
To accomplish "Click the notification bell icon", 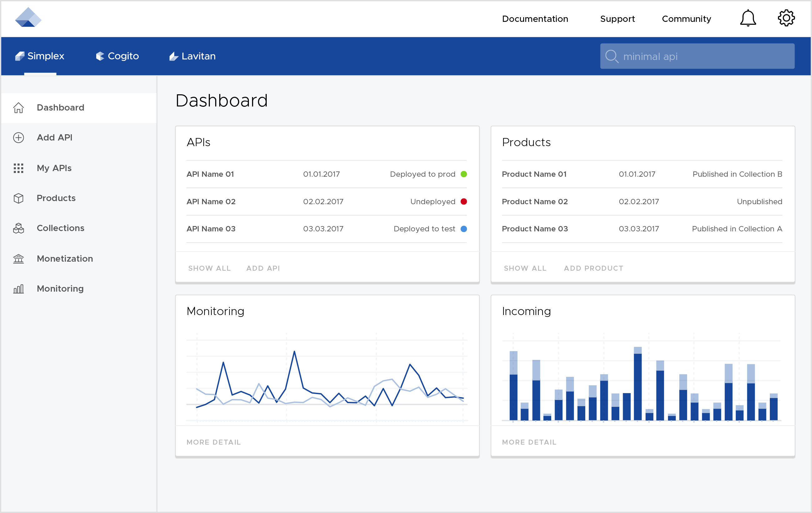I will click(x=748, y=18).
